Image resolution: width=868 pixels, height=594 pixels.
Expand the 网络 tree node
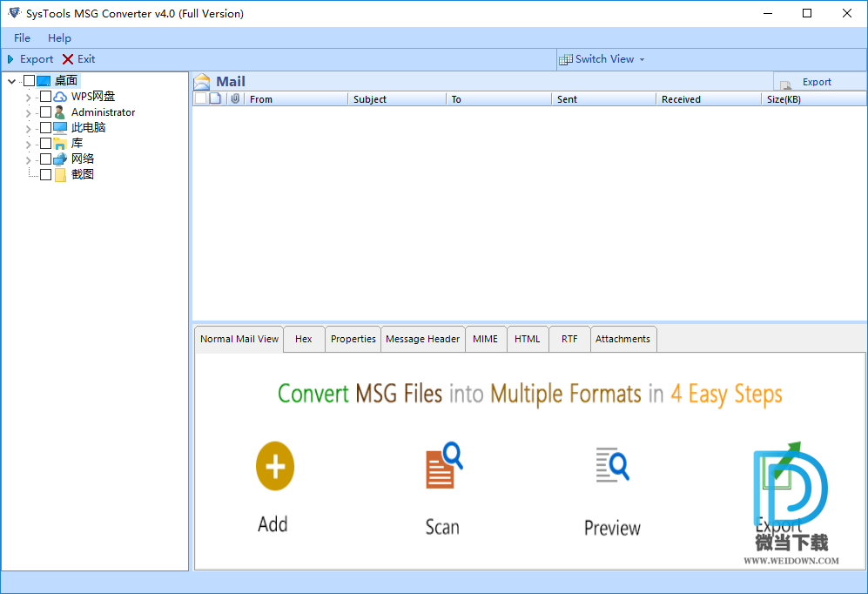(28, 160)
